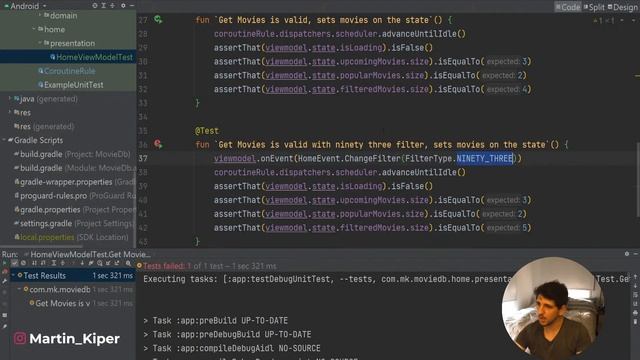Open gradle-wrapper.properties file
The height and width of the screenshot is (360, 640).
tap(75, 182)
